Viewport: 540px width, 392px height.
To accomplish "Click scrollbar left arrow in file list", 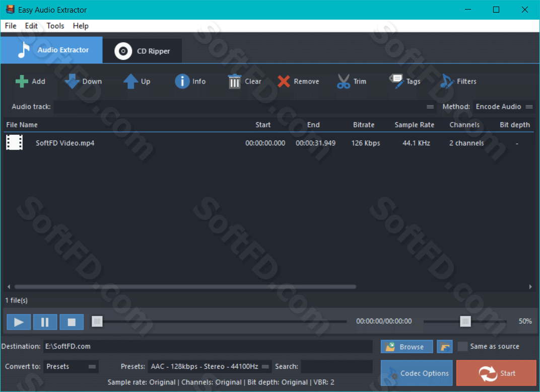I will 9,287.
